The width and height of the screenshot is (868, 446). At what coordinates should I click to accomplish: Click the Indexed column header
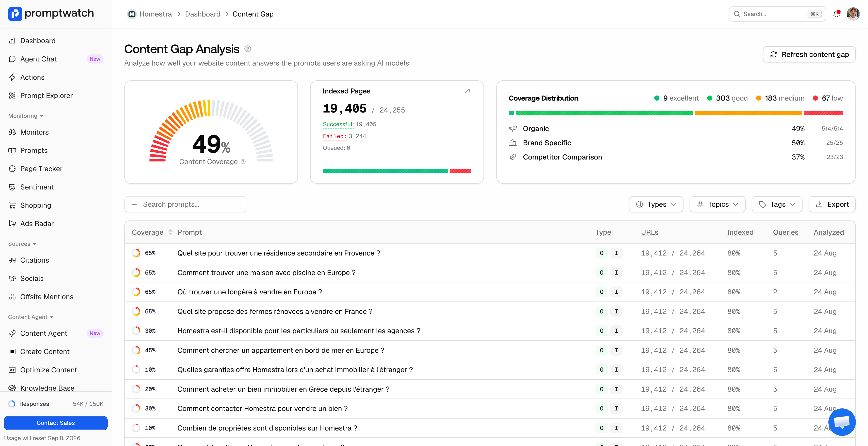pos(740,232)
